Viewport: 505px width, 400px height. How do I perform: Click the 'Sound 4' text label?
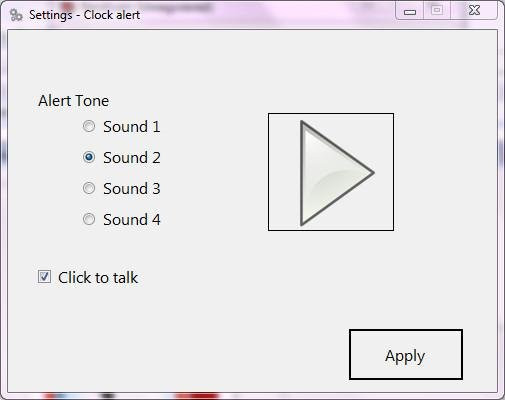(132, 220)
